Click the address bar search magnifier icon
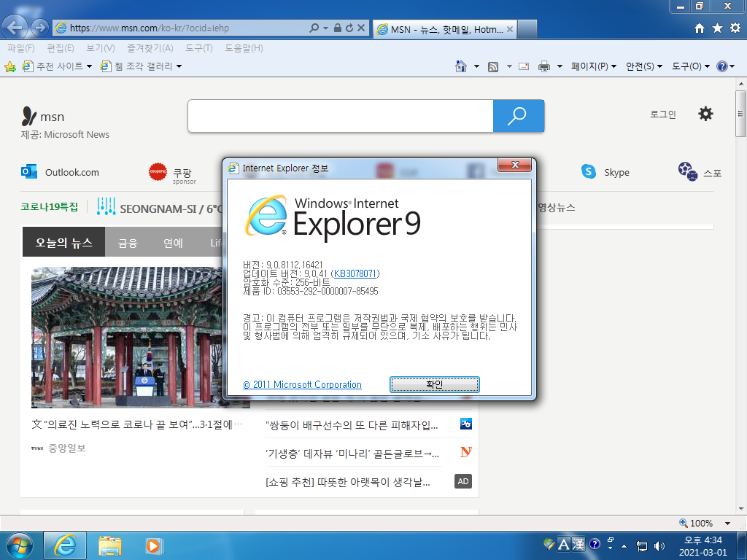 314,28
